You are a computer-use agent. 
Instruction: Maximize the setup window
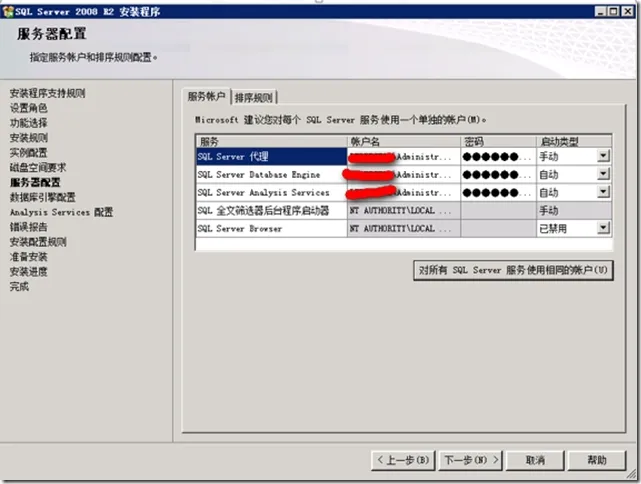pos(613,11)
